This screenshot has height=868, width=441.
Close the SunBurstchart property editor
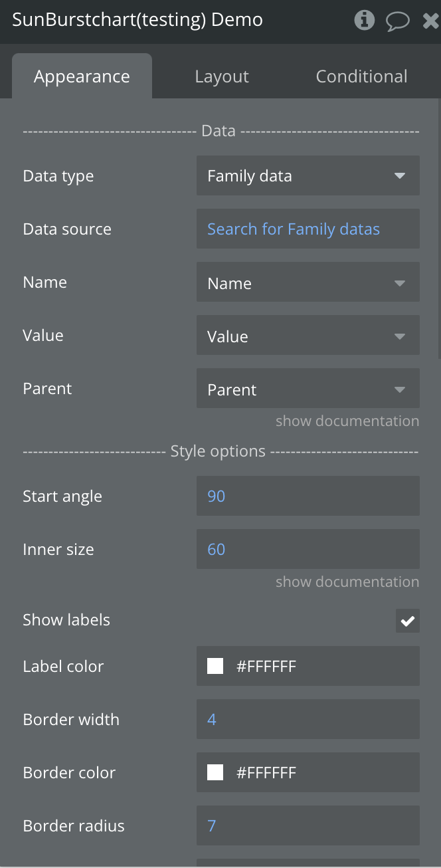(430, 21)
